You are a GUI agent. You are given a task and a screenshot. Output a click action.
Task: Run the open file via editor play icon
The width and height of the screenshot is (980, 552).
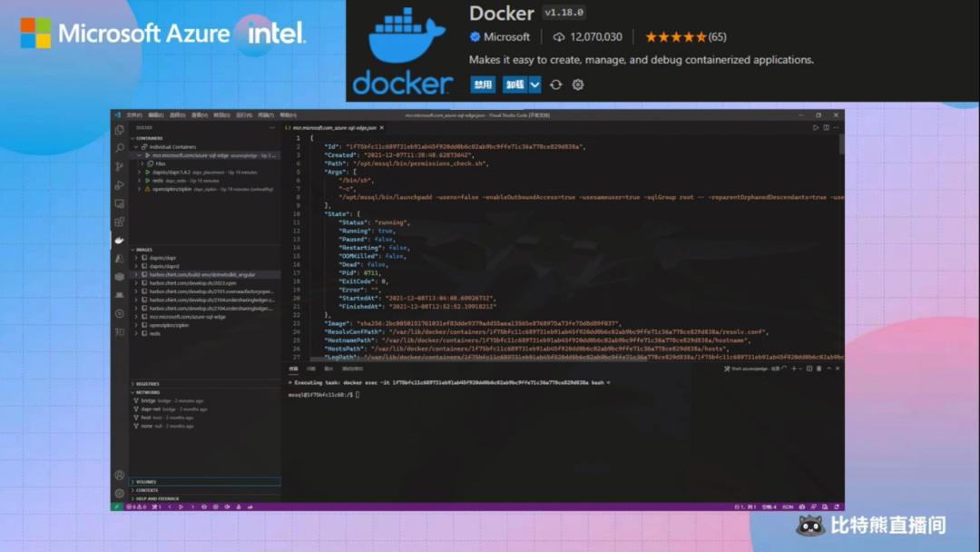(x=816, y=127)
